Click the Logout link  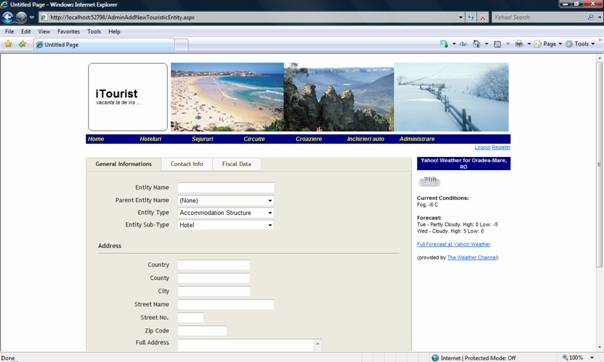482,147
